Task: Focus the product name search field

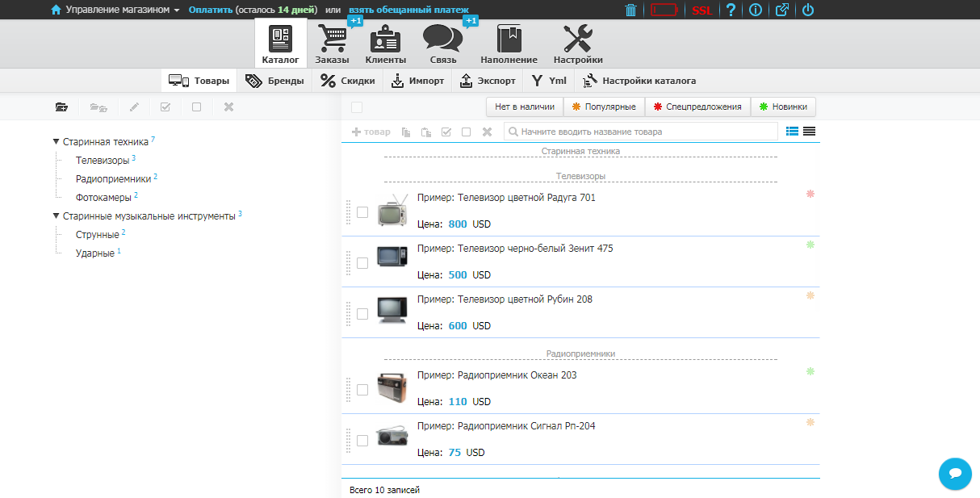Action: click(641, 132)
